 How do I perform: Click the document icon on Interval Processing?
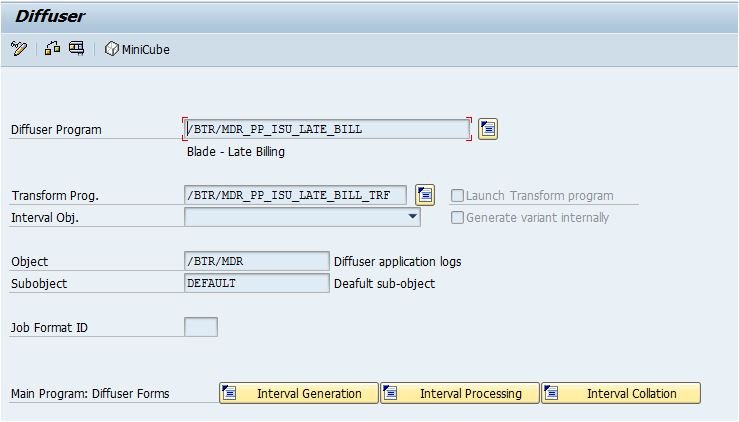391,393
